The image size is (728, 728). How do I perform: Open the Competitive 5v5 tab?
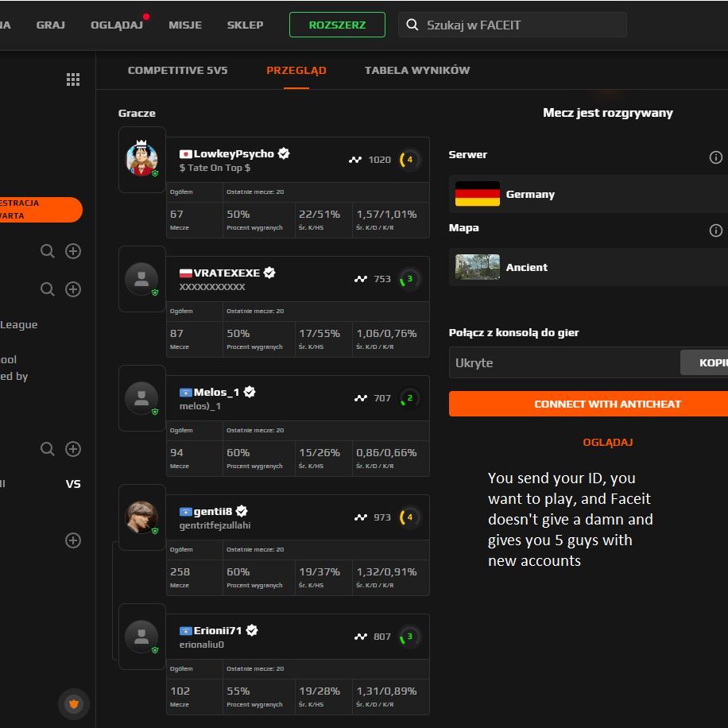click(x=177, y=70)
